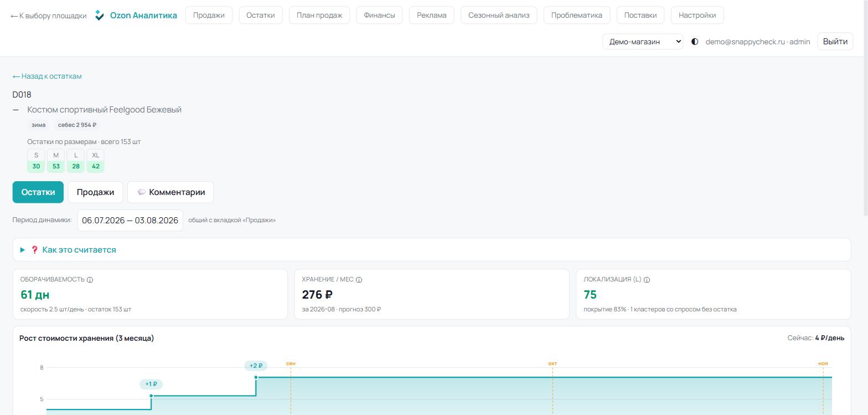
Task: Open info tooltip next to Хранение / мес
Action: [359, 280]
